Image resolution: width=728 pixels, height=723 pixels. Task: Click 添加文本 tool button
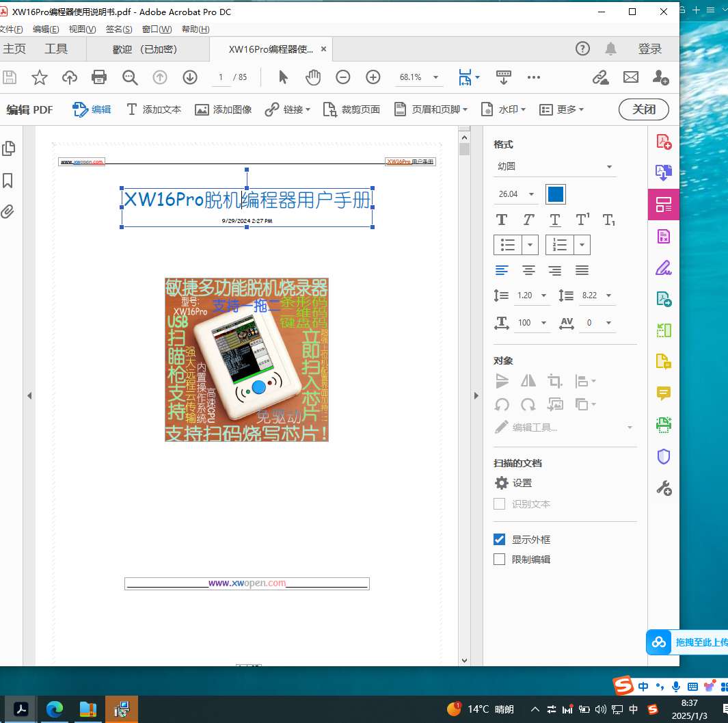154,109
